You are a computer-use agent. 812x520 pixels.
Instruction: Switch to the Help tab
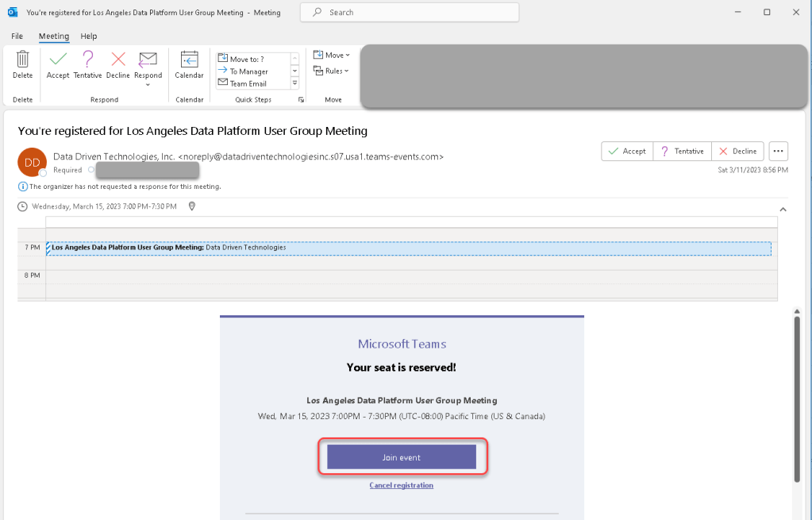tap(89, 37)
